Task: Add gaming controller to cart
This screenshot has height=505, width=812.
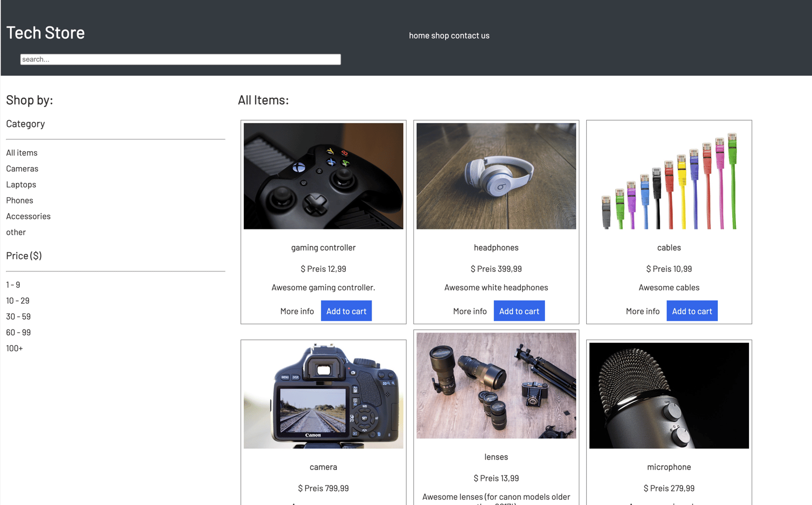Action: pos(346,311)
